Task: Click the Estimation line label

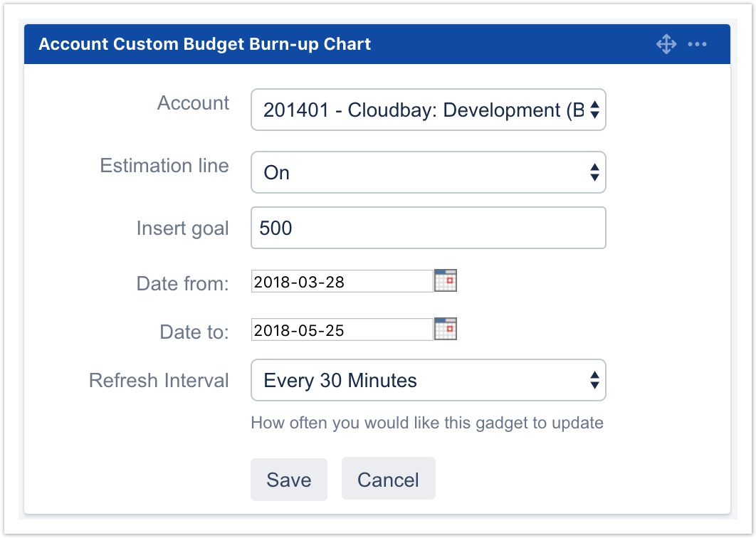Action: [164, 166]
